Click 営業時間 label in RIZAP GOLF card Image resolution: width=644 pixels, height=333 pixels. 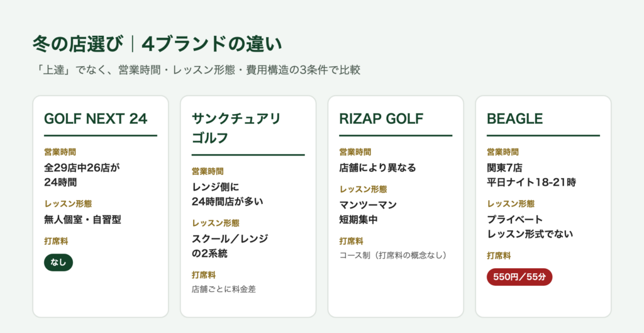tap(355, 152)
